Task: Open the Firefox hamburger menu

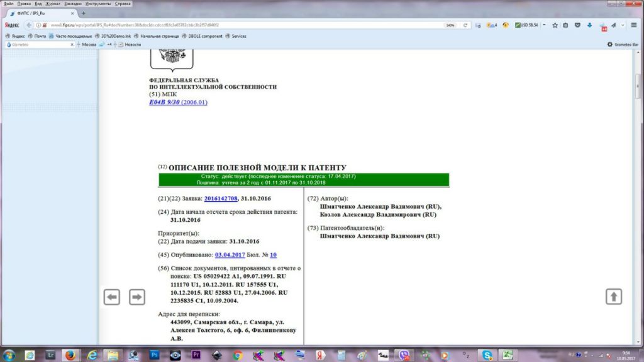Action: pos(634,25)
